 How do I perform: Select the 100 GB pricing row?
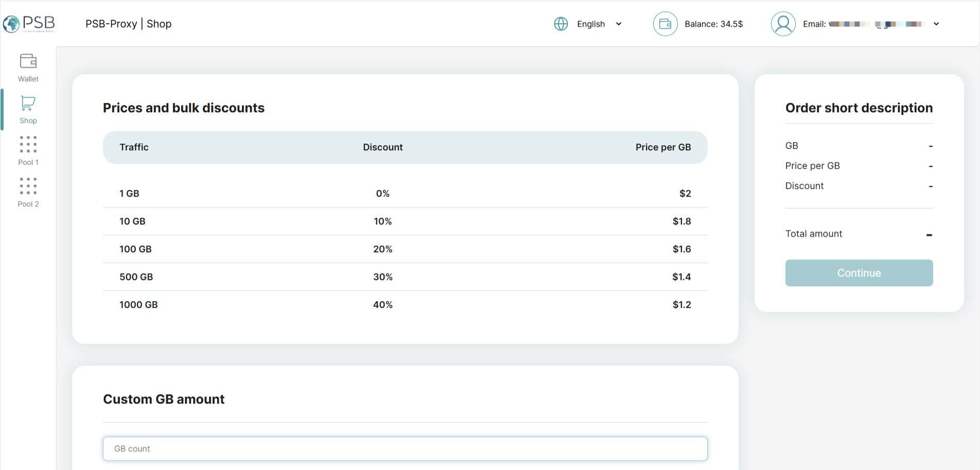point(405,249)
